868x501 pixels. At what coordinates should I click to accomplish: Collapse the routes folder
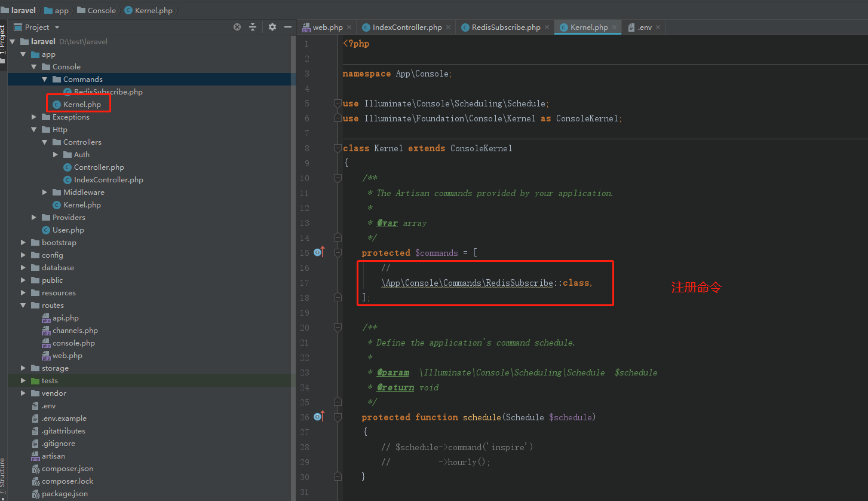click(x=23, y=306)
